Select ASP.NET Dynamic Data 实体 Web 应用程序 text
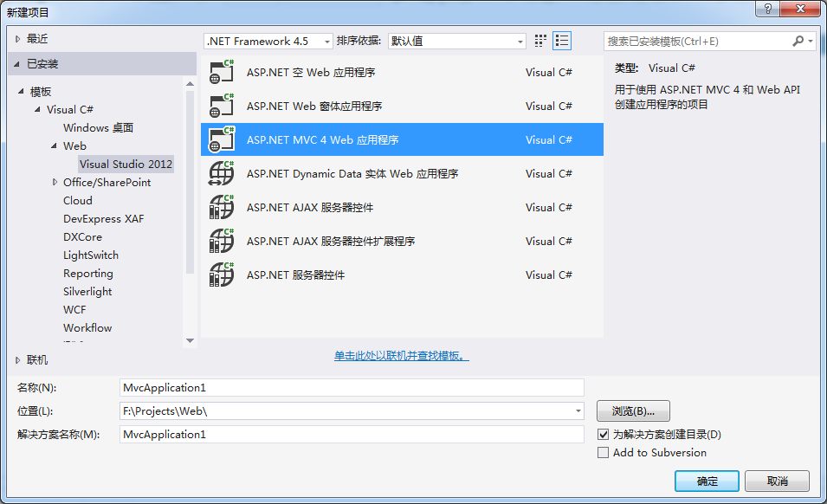The image size is (827, 504). tap(352, 173)
